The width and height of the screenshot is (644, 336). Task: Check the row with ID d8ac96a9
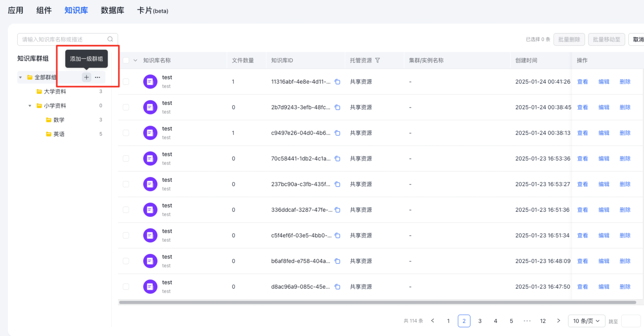click(126, 286)
